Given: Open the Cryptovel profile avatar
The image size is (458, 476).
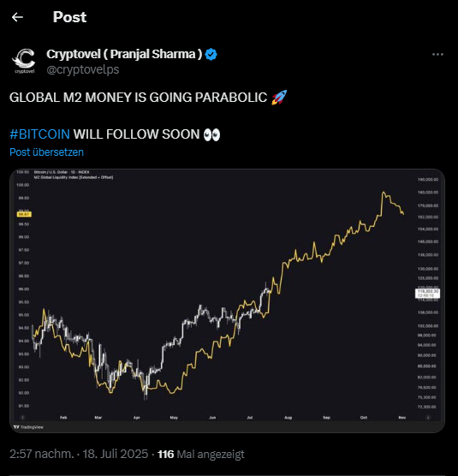Looking at the screenshot, I should pyautogui.click(x=24, y=61).
